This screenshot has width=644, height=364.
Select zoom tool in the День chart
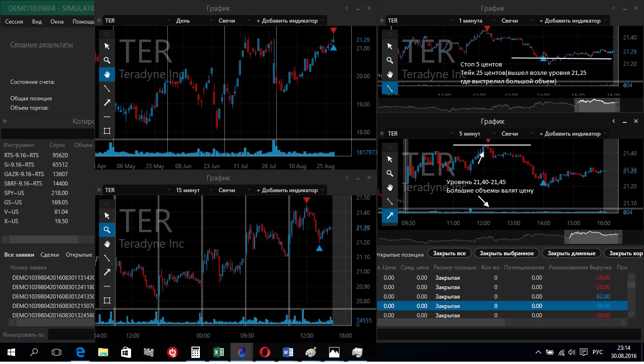pos(107,60)
